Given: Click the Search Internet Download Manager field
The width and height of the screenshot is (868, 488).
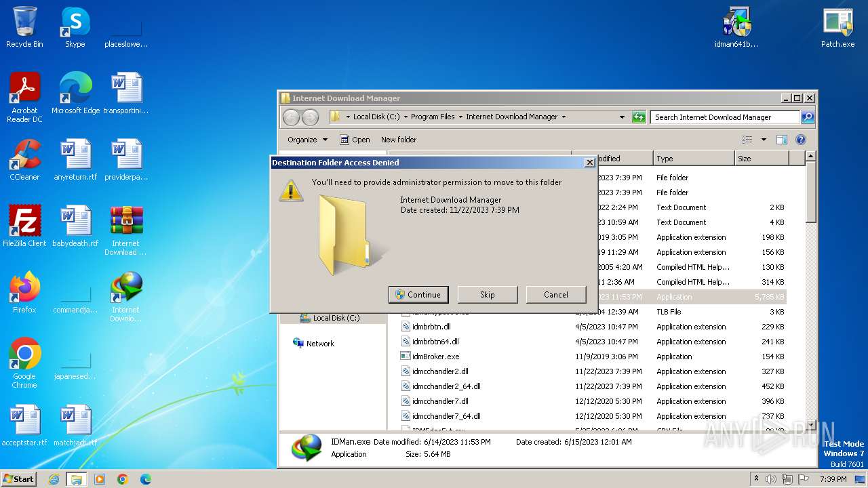Looking at the screenshot, I should pos(726,117).
